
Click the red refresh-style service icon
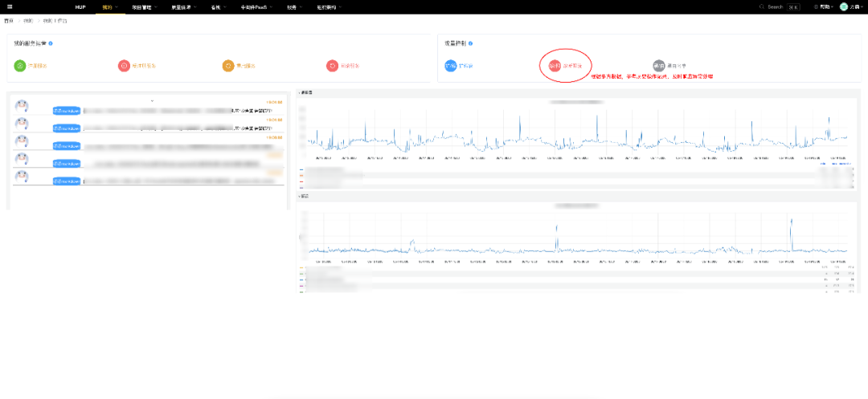click(x=332, y=66)
